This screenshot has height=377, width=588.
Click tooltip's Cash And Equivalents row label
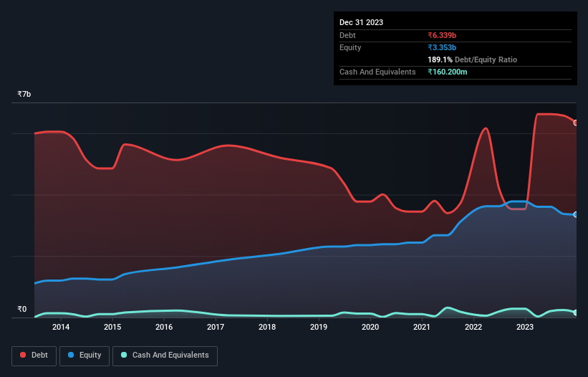tap(377, 72)
